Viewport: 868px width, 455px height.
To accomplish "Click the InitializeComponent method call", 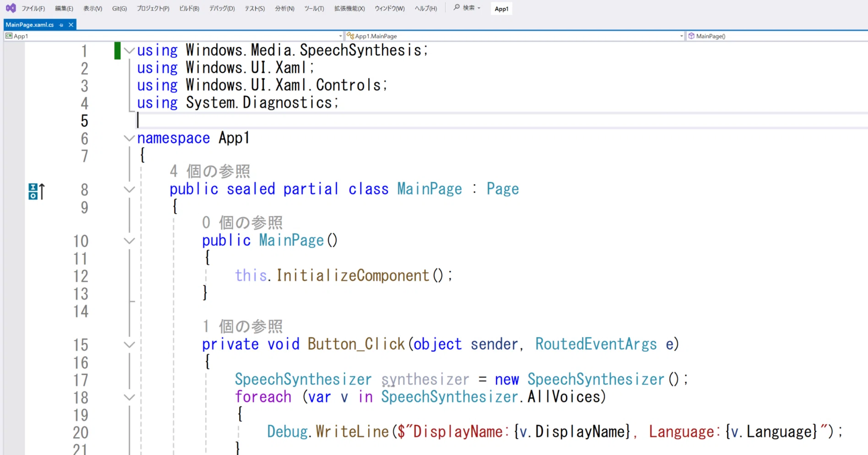I will (x=353, y=275).
